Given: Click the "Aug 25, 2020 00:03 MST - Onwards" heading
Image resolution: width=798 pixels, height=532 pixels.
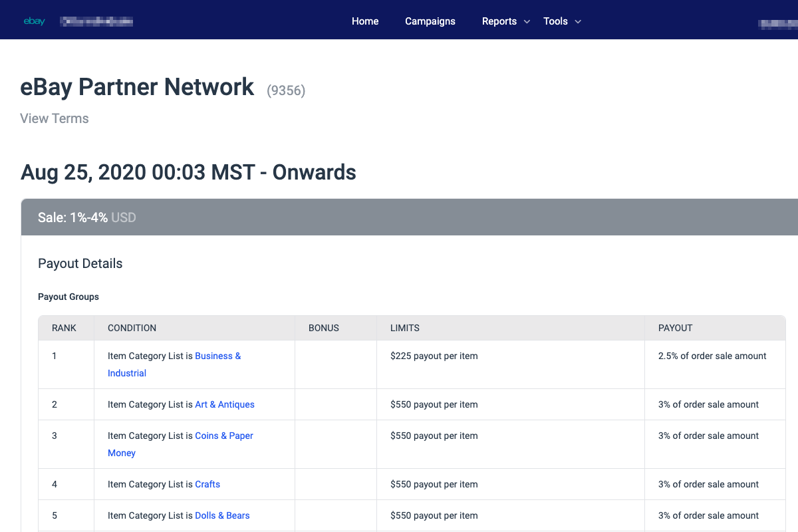Looking at the screenshot, I should (189, 172).
